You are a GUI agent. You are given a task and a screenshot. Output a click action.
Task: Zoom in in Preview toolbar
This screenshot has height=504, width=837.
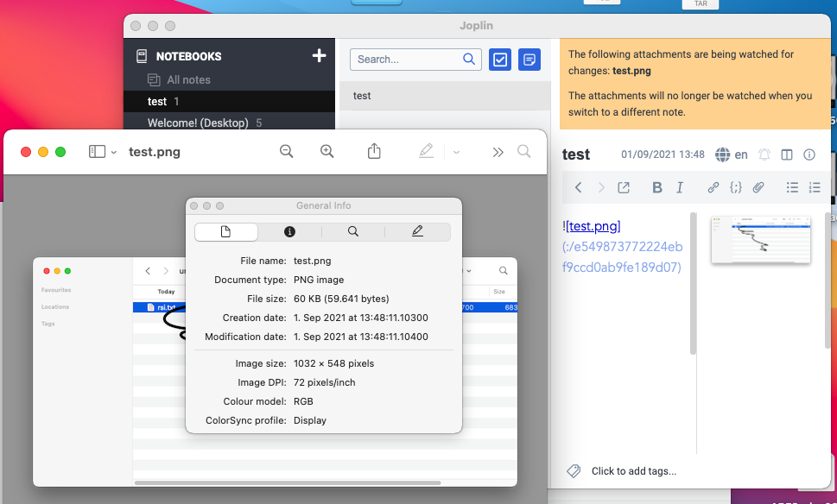pos(327,152)
